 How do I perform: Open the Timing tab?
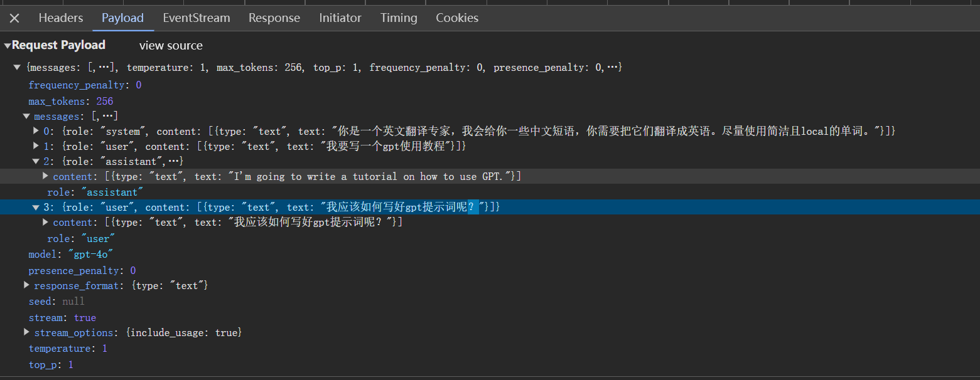pyautogui.click(x=399, y=18)
